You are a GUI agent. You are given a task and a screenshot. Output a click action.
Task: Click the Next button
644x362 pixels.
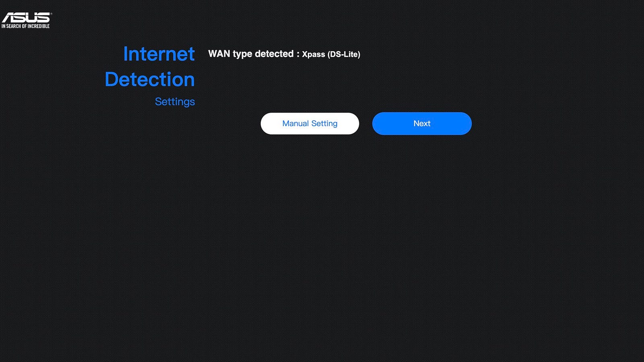[422, 123]
